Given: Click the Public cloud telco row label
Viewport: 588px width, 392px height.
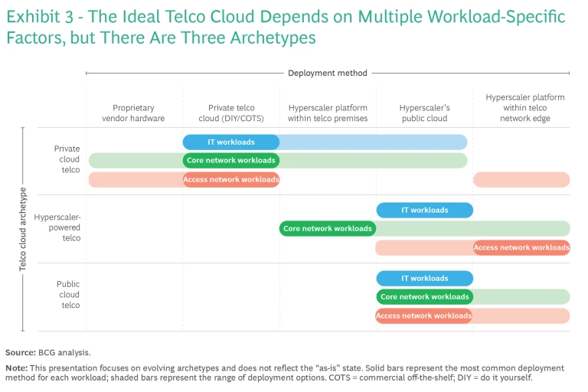Looking at the screenshot, I should click(x=67, y=295).
